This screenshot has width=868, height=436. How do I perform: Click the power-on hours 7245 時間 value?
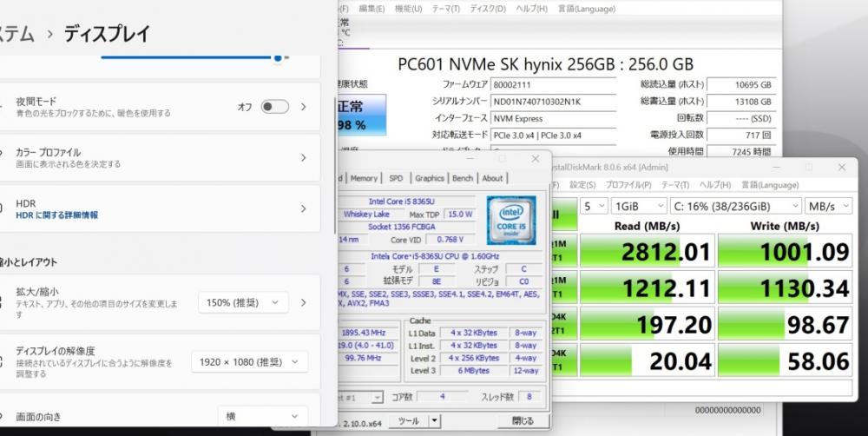tap(740, 151)
